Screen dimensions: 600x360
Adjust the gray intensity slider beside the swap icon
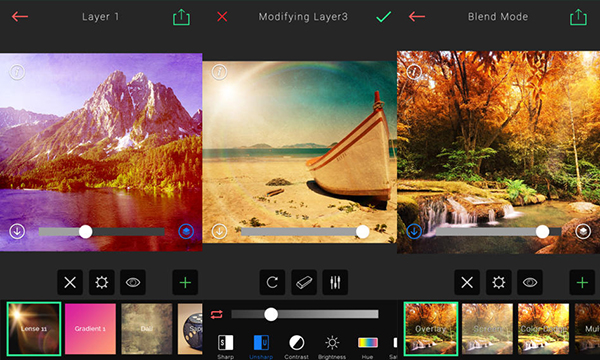pos(305,314)
